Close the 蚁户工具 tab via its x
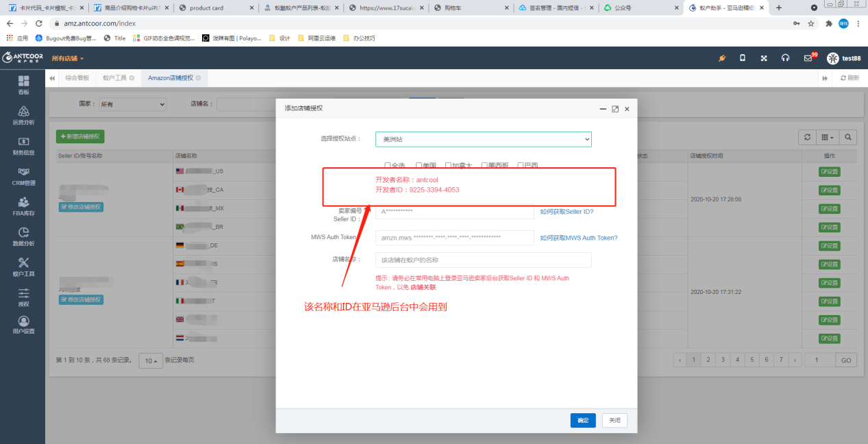The image size is (868, 444). [x=132, y=78]
